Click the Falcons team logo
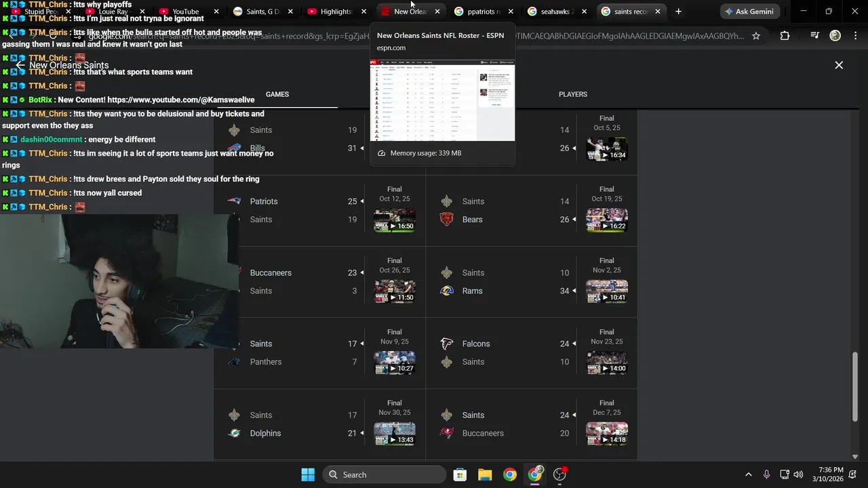The width and height of the screenshot is (868, 488). point(446,344)
